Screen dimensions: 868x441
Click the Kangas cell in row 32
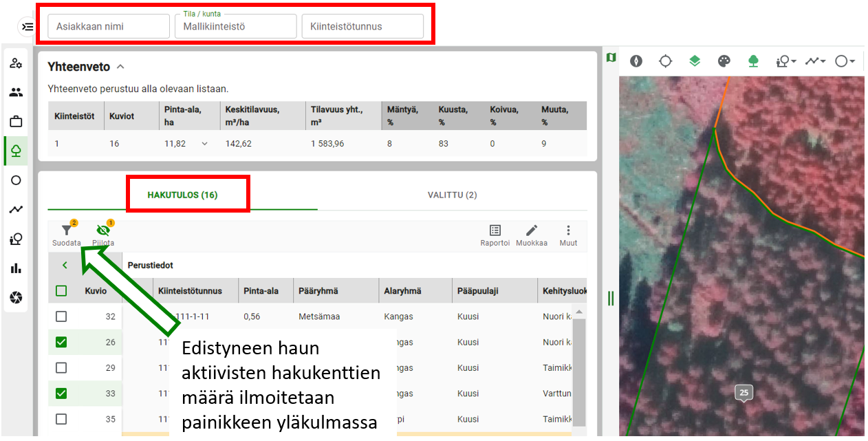[x=398, y=316]
